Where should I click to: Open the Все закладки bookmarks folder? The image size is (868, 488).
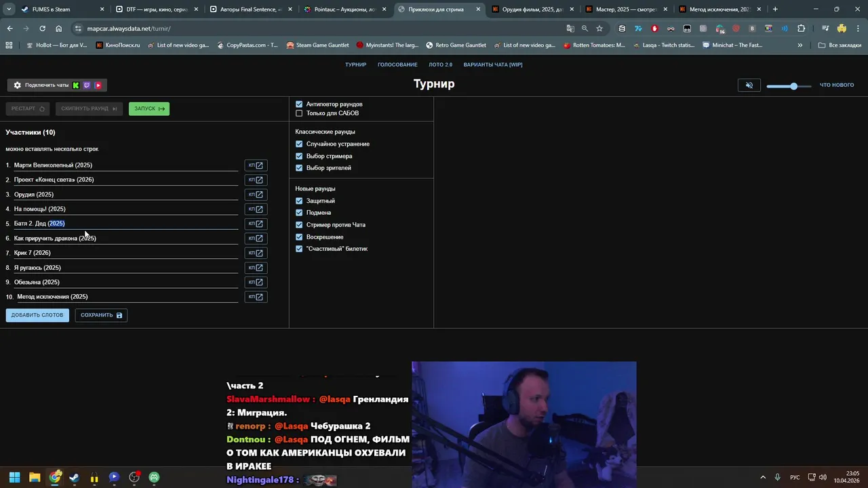(x=840, y=45)
